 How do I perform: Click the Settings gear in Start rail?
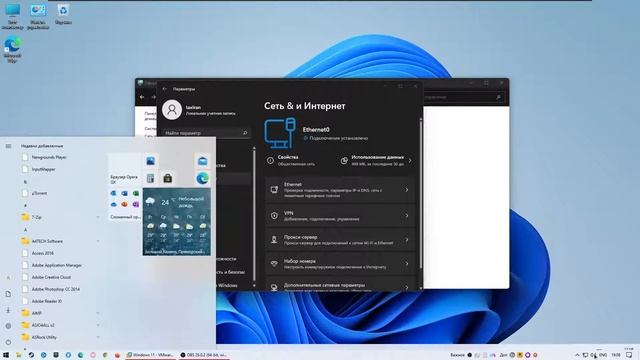[8, 326]
